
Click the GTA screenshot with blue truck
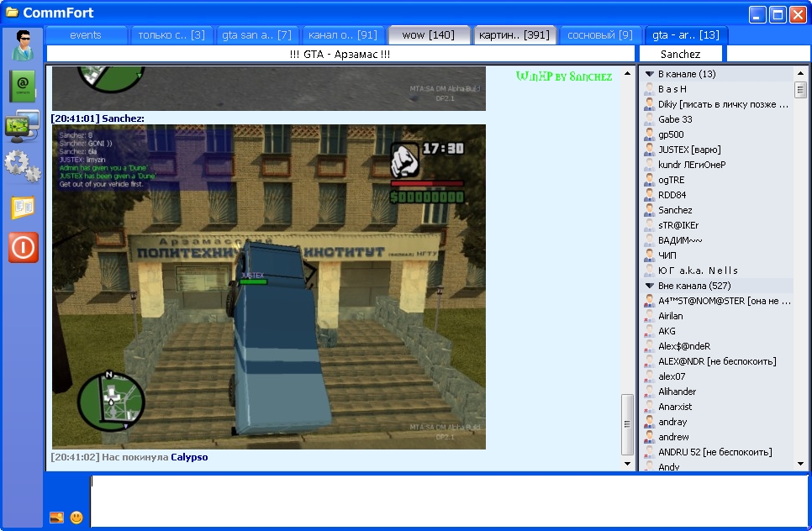[269, 287]
